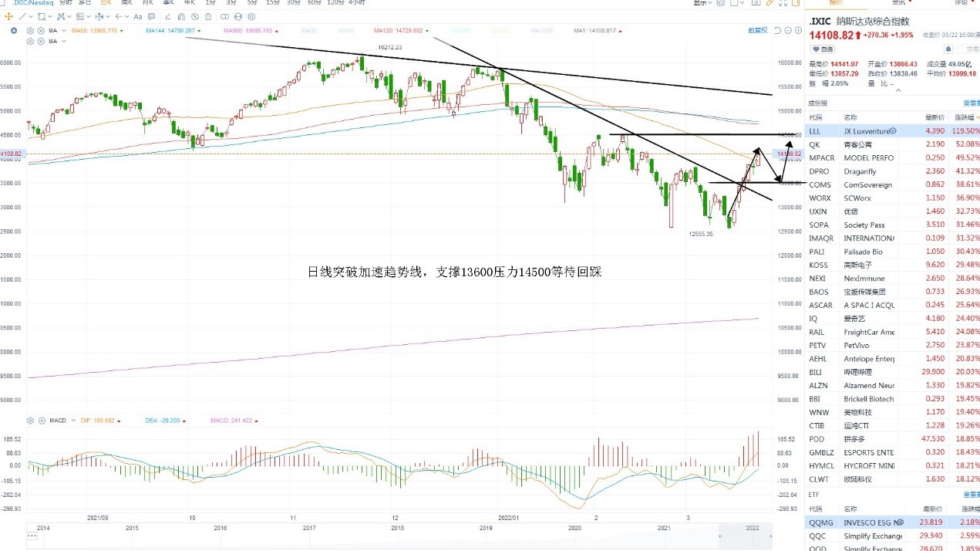Toggle MA120 line visibility in legend
Screen dimensions: 980x551
(400, 31)
